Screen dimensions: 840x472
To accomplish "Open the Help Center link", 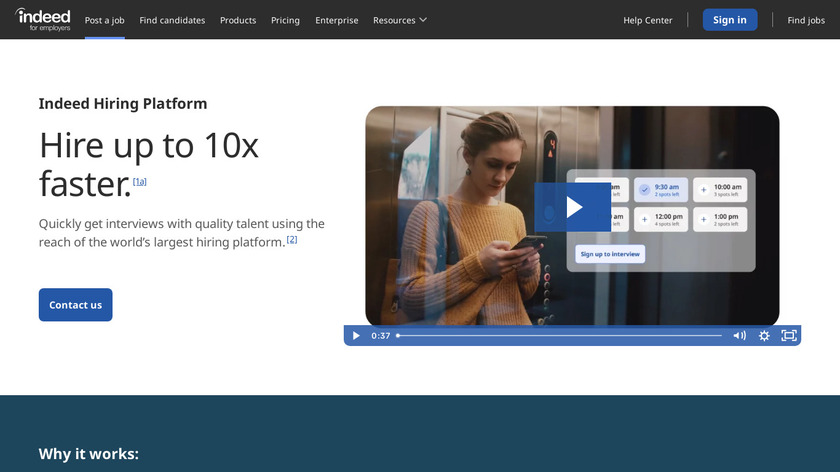I will (x=647, y=20).
